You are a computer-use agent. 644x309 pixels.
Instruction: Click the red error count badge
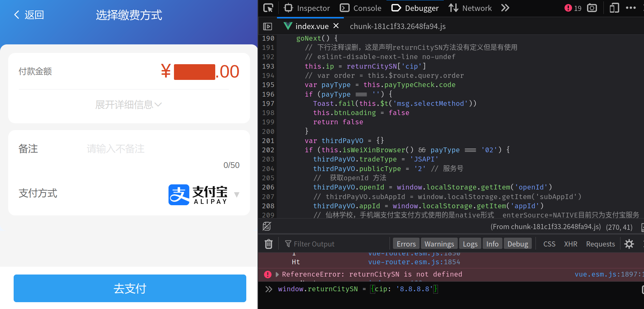click(573, 8)
